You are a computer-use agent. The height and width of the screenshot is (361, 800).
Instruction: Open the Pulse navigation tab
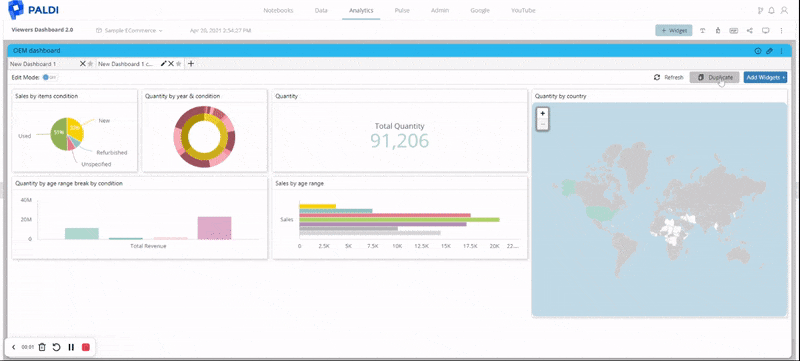tap(402, 10)
